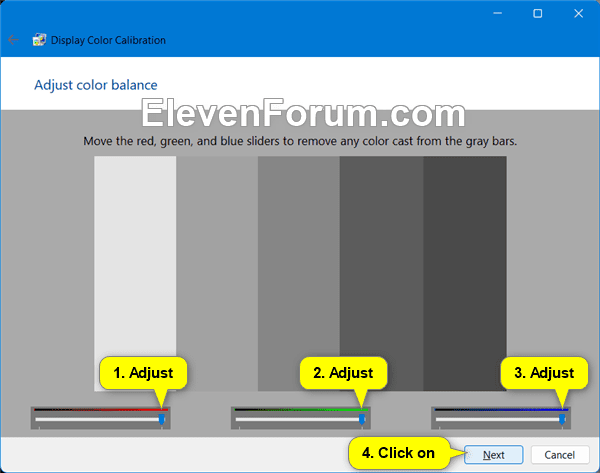Maximize the calibration window

click(x=538, y=13)
